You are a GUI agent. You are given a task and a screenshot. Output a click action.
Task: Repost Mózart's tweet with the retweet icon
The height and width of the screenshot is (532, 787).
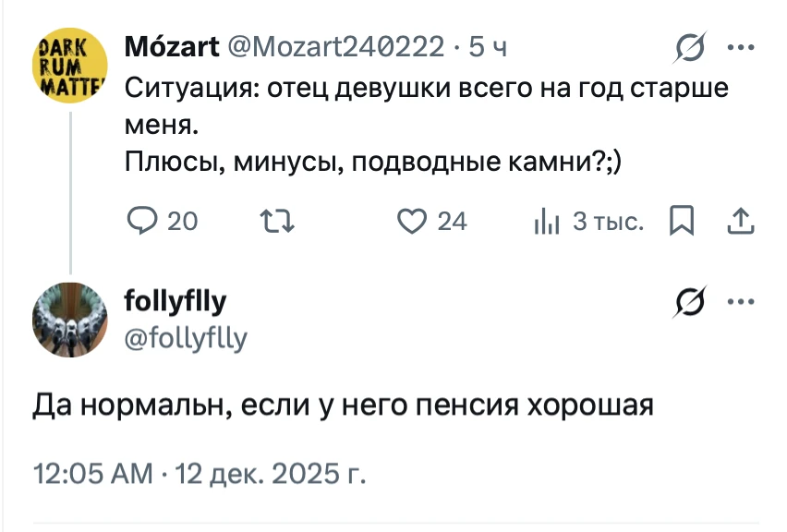(272, 221)
